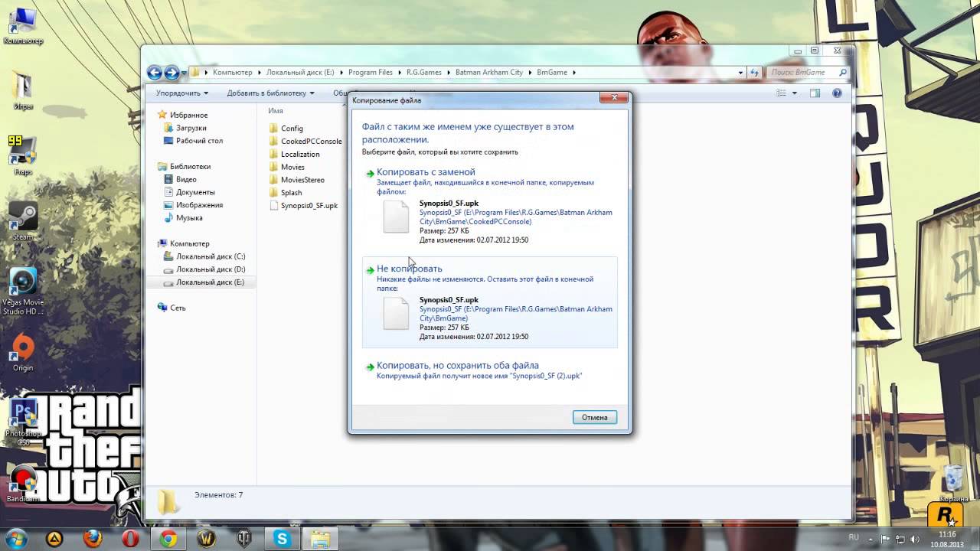Close the Копирование файла dialog

point(614,97)
